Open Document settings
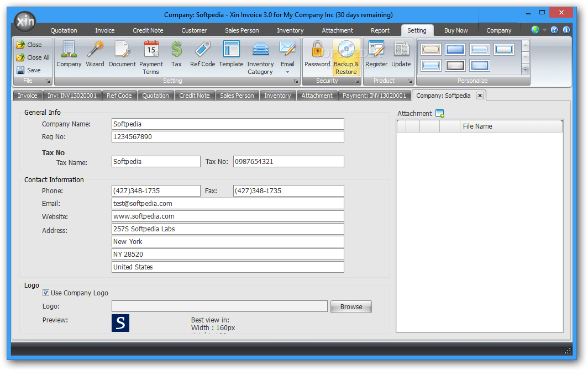Image resolution: width=588 pixels, height=371 pixels. tap(122, 54)
